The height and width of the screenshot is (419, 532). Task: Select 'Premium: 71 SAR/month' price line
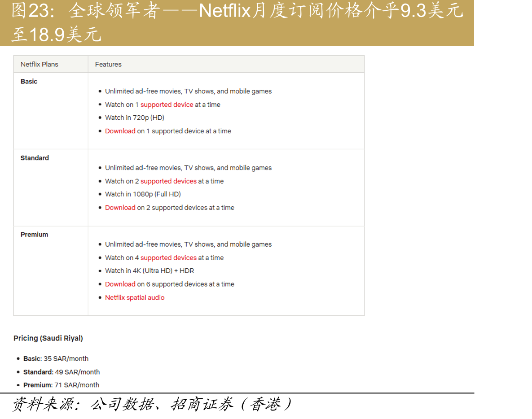tap(61, 385)
